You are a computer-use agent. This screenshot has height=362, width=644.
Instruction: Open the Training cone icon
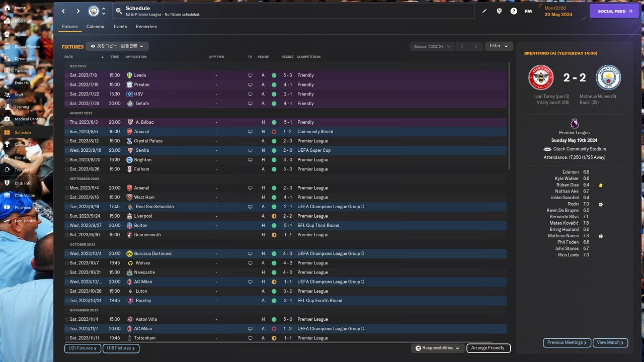click(8, 107)
